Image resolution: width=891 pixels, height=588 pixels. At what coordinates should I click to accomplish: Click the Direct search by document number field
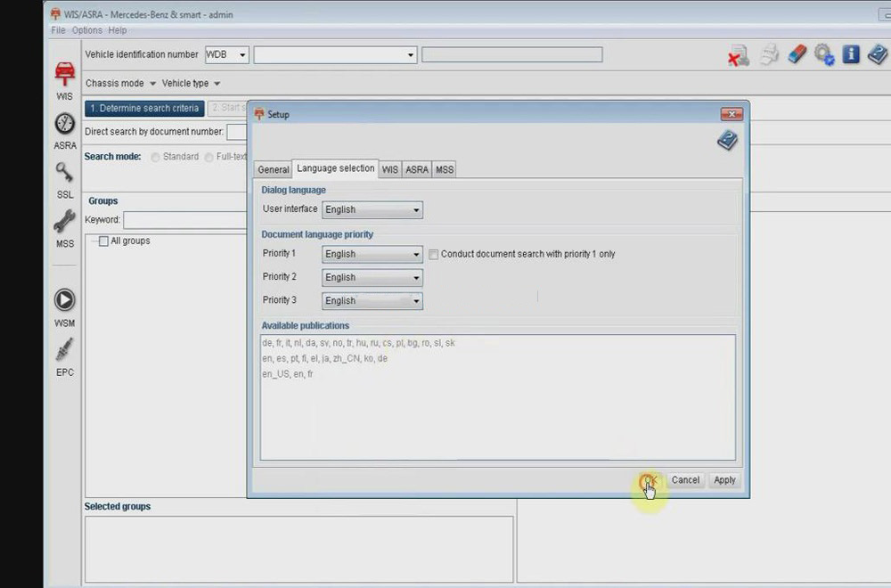[237, 132]
